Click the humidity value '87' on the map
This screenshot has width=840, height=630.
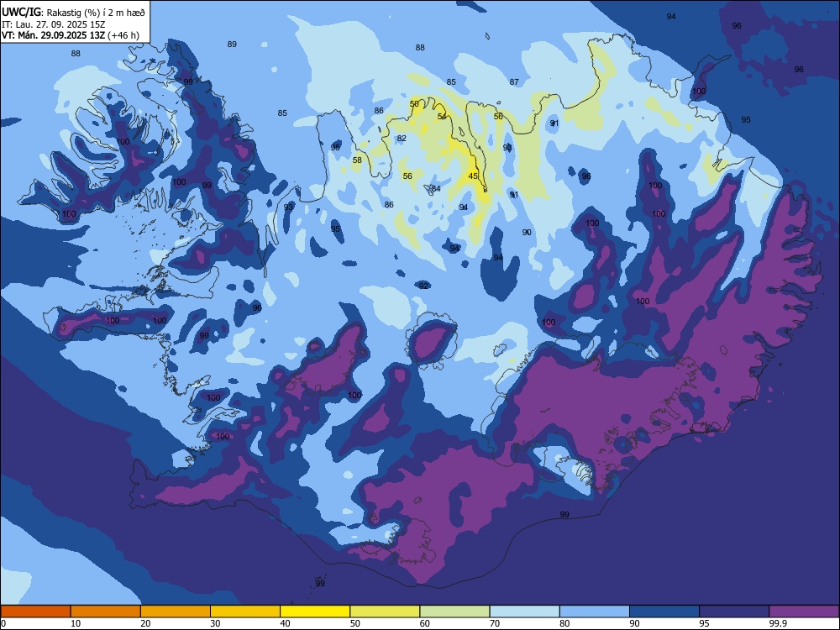(514, 82)
